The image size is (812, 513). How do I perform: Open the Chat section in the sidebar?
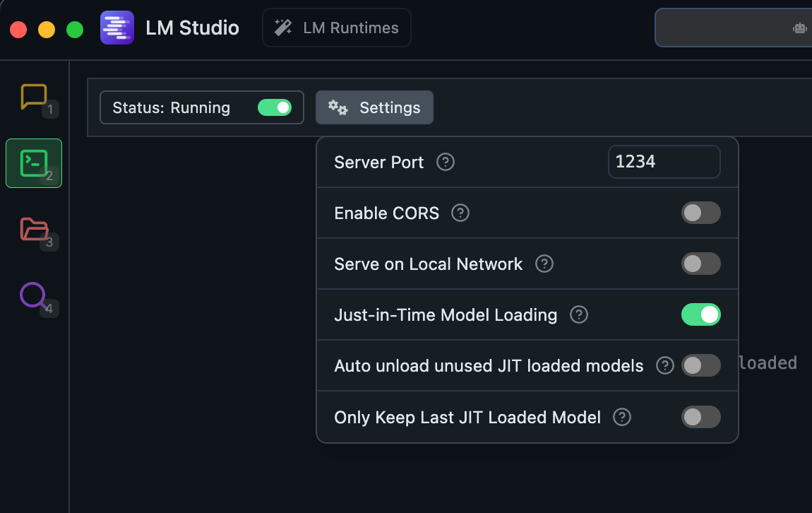(34, 98)
